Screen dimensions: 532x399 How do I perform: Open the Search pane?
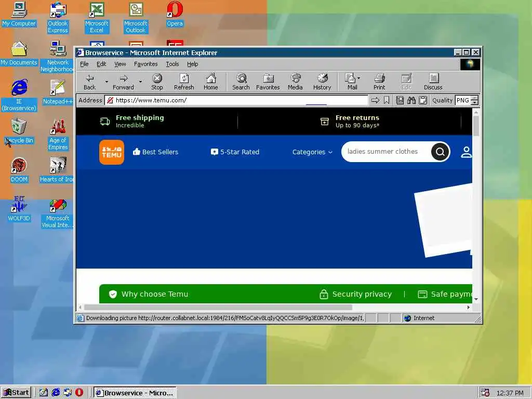(x=241, y=82)
